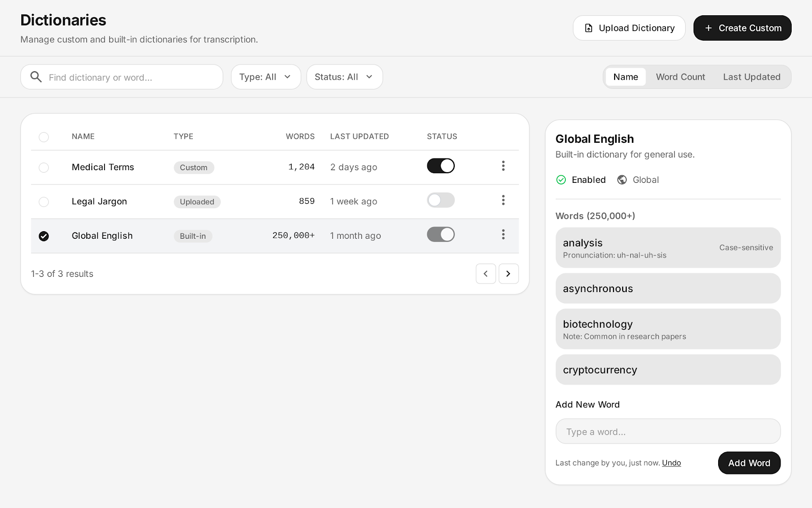Click the Add Word button

click(x=749, y=463)
